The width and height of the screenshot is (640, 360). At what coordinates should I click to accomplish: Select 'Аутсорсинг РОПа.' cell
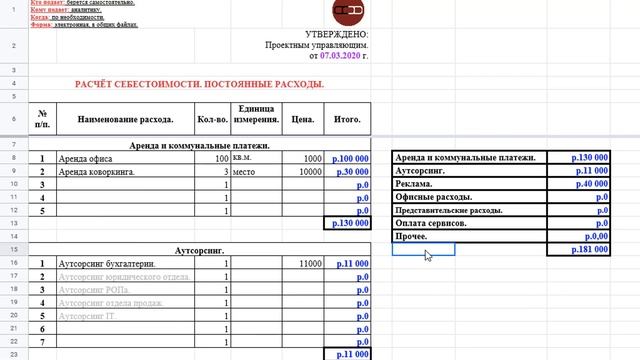pyautogui.click(x=125, y=289)
